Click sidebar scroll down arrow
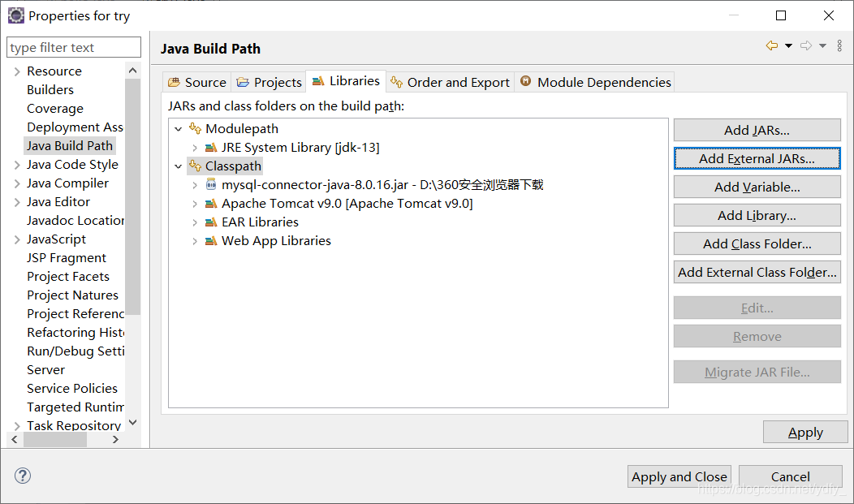 (x=132, y=422)
